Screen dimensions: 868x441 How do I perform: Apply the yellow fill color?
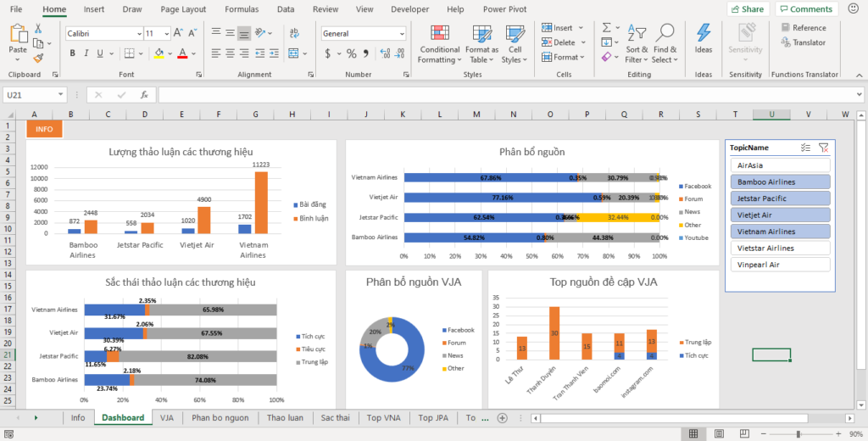tap(159, 53)
